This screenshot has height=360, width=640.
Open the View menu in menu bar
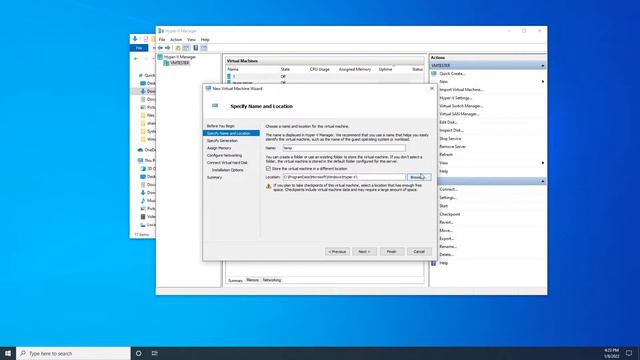(191, 40)
